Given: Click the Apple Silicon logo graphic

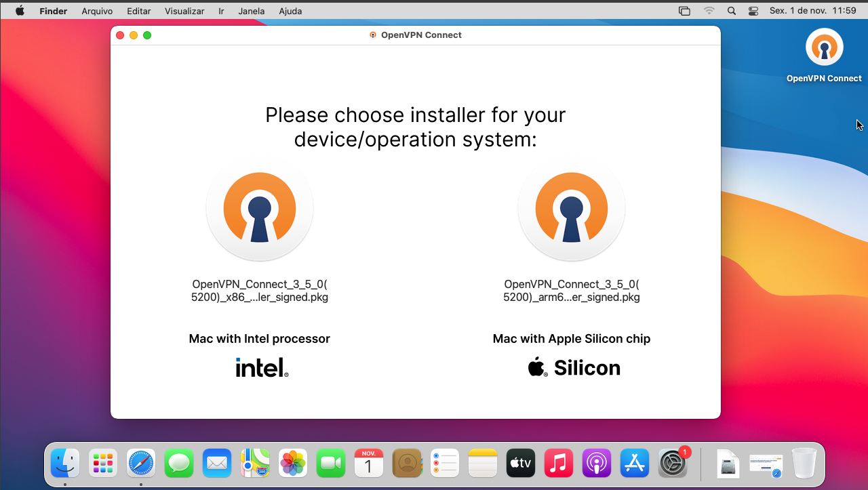Looking at the screenshot, I should coord(574,367).
